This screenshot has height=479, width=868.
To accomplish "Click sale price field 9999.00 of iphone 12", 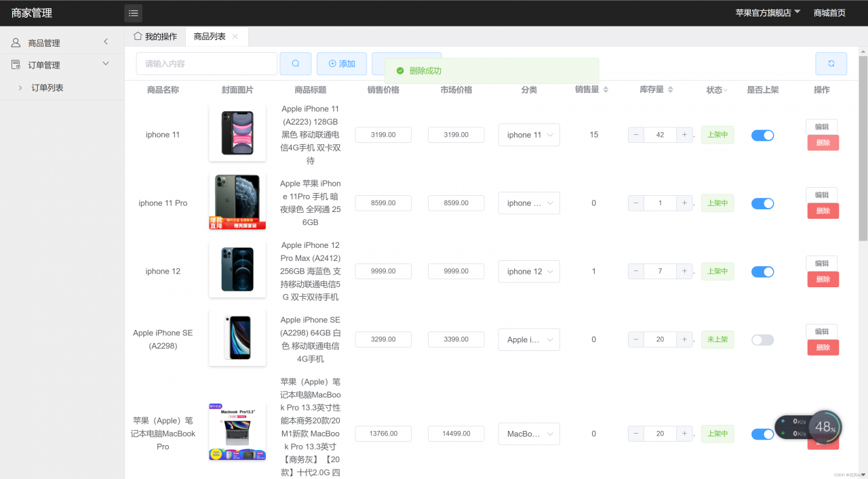I will point(383,271).
